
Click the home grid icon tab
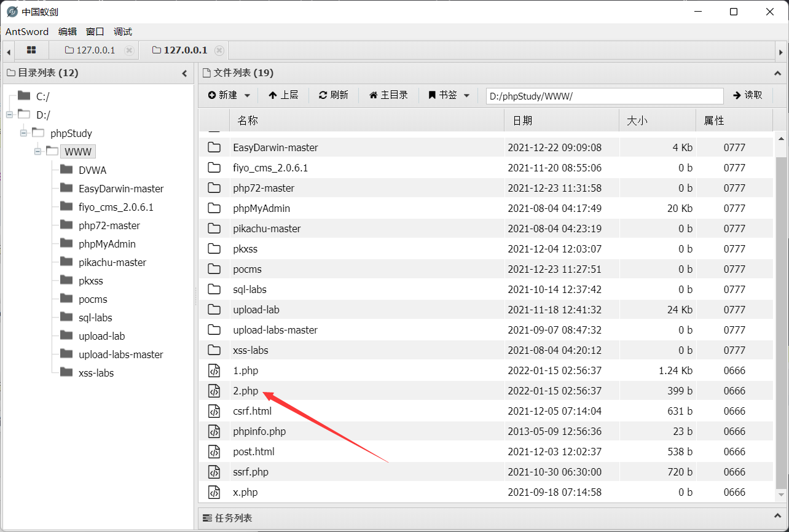pyautogui.click(x=31, y=50)
